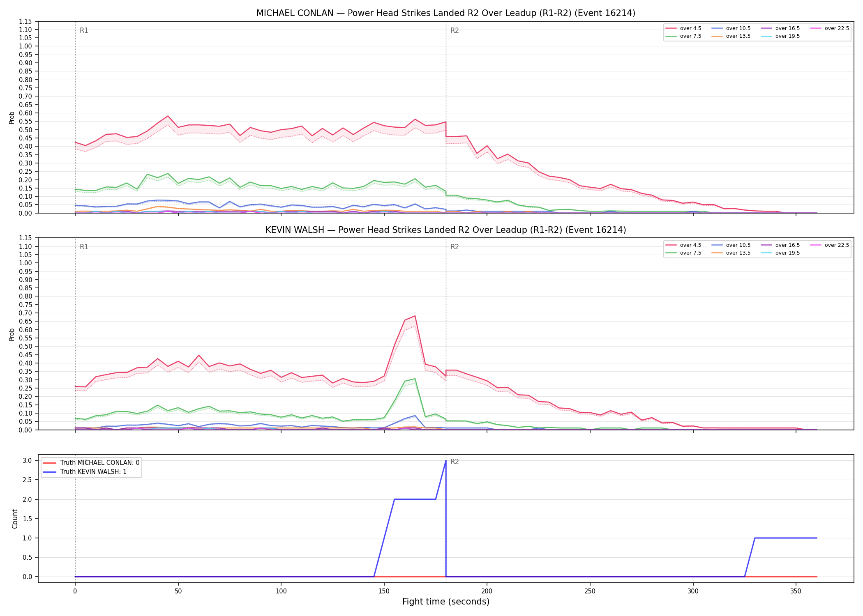863x616 pixels.
Task: Click x-axis tick label '200'
Action: pyautogui.click(x=487, y=591)
